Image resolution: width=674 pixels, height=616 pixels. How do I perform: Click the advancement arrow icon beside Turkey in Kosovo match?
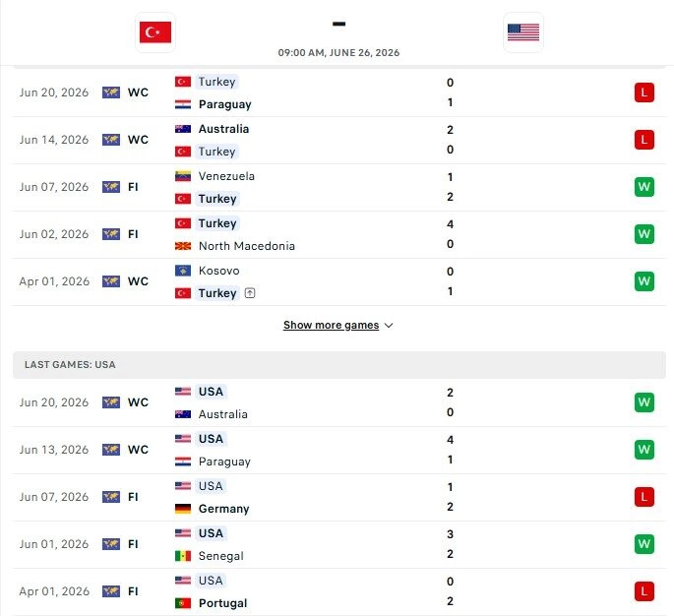(x=250, y=293)
